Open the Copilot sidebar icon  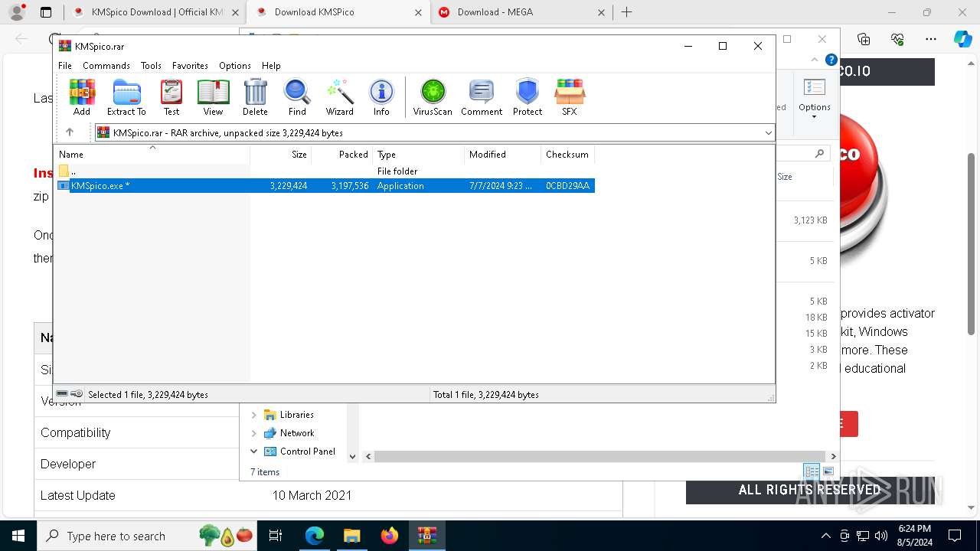pyautogui.click(x=963, y=39)
